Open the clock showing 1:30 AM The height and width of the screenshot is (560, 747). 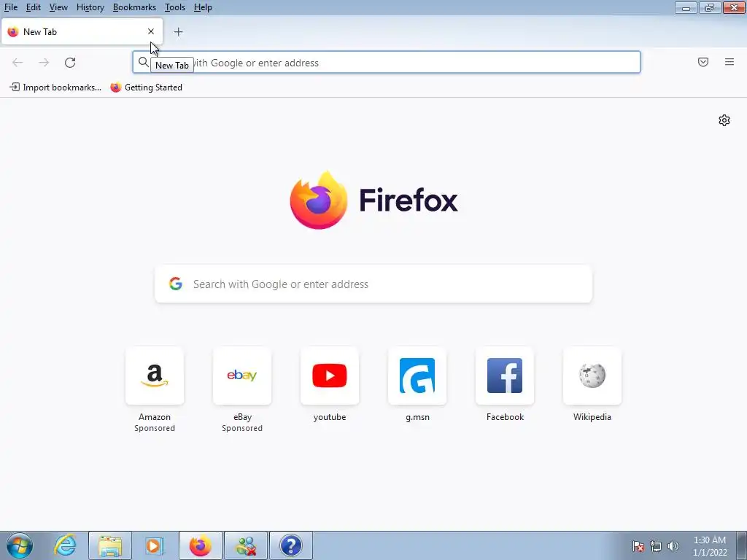click(x=710, y=546)
